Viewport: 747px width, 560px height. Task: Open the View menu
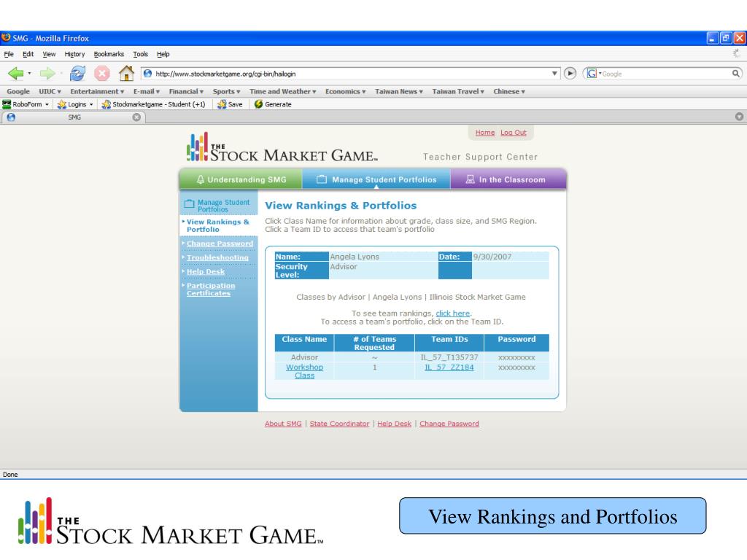(x=49, y=54)
